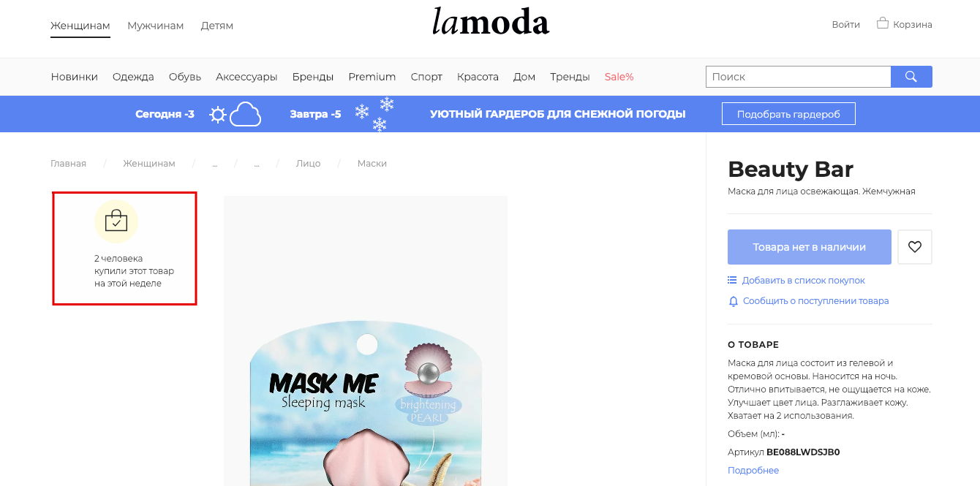The width and height of the screenshot is (980, 486).
Task: Open the Sale% category
Action: click(619, 77)
